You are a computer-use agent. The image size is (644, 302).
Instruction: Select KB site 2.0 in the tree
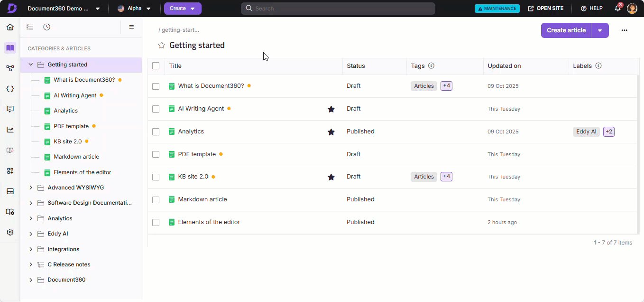click(67, 142)
